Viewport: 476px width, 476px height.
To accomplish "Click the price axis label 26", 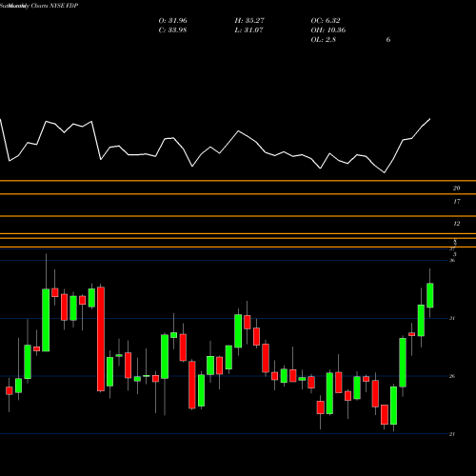I will [452, 376].
